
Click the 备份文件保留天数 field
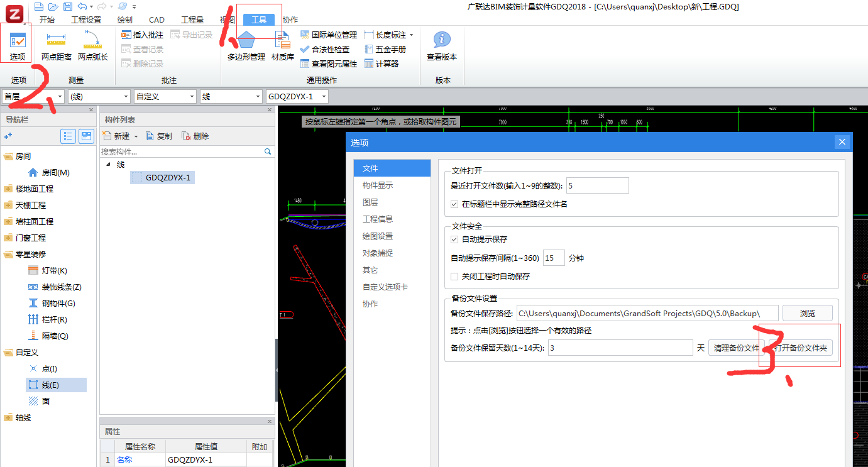point(620,348)
